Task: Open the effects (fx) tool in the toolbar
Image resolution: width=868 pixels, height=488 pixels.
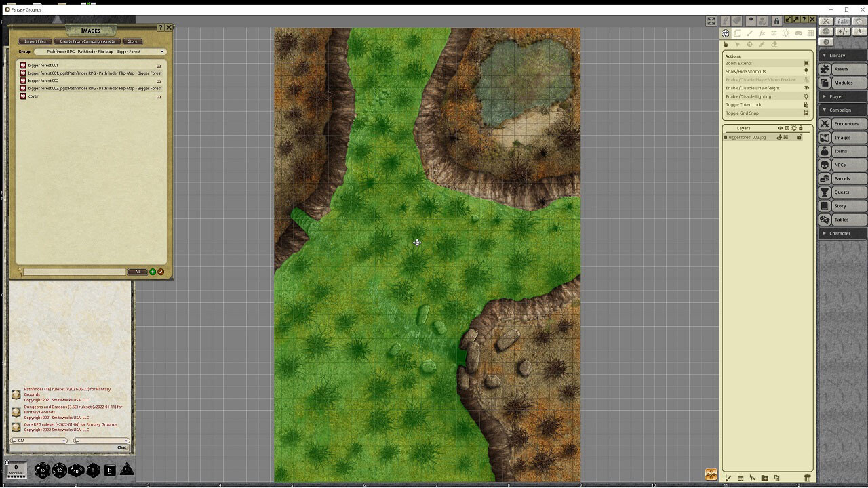Action: pos(762,33)
